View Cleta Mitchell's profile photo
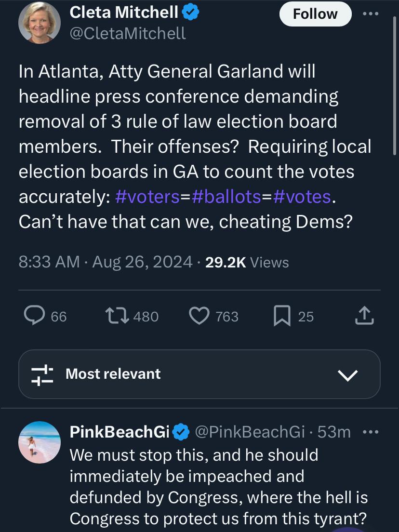 point(40,22)
